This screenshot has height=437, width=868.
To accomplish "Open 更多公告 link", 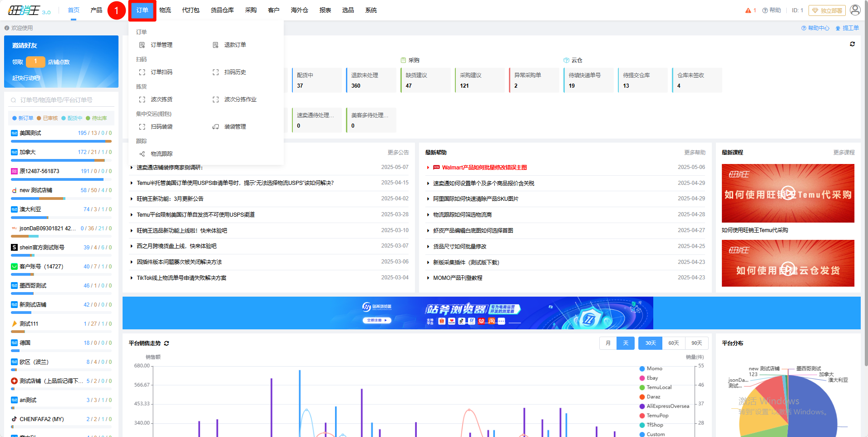I will click(x=398, y=153).
